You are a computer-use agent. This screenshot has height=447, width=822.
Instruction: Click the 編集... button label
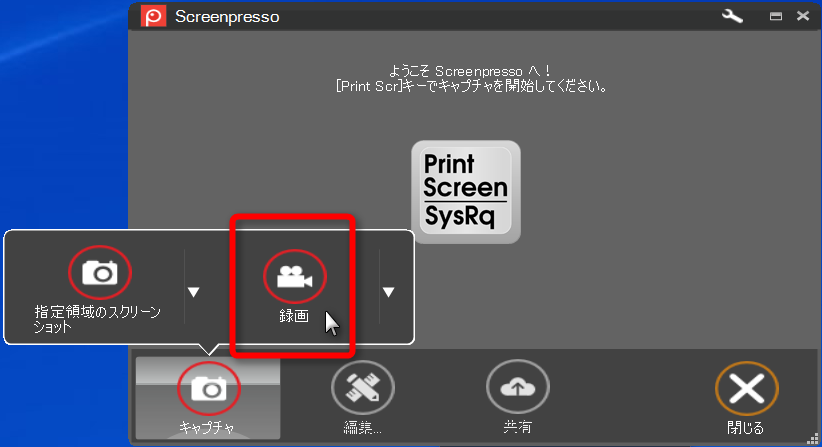click(x=363, y=428)
